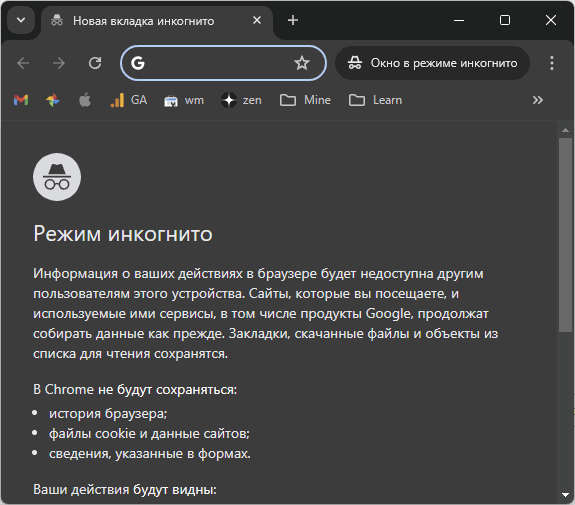This screenshot has height=505, width=575.
Task: Click the Режим инкогнито heading
Action: click(123, 234)
